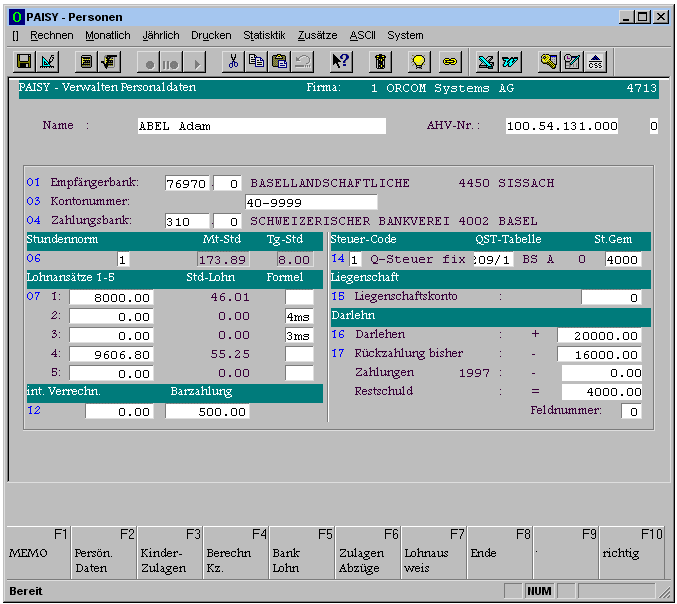Screen dimensions: 677x604
Task: Click F6 Zulagen Abzüge button
Action: (x=368, y=552)
